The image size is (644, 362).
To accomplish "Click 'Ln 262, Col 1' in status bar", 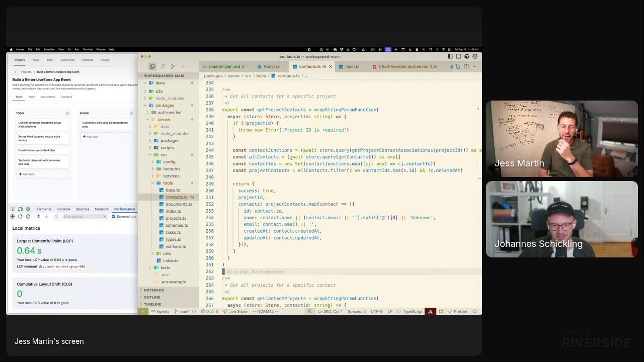I will [x=330, y=311].
